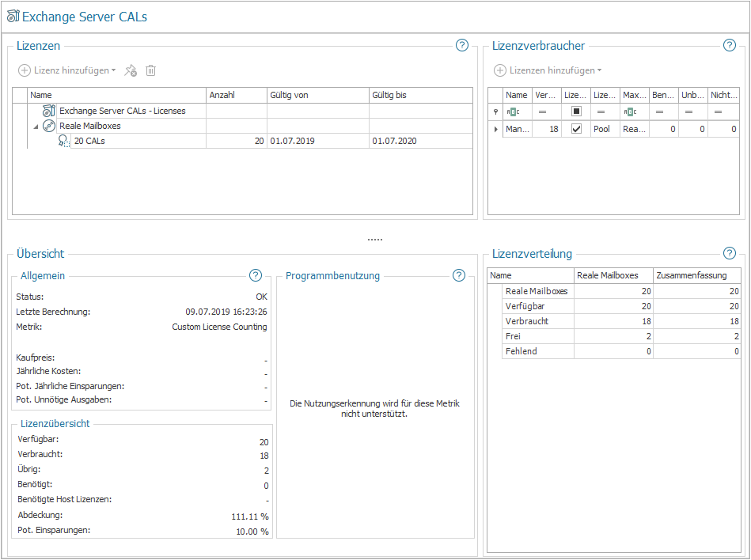Click the equals filter icon under Ben... column

pyautogui.click(x=659, y=112)
